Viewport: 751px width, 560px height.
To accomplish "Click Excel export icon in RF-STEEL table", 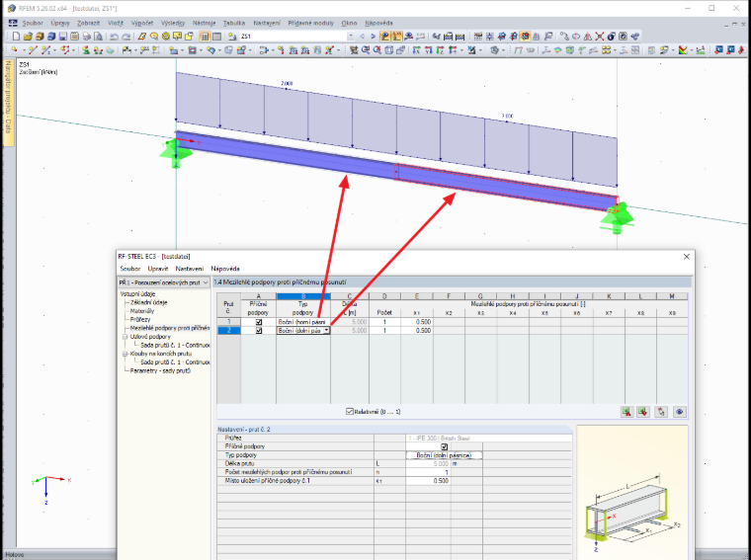I will [x=626, y=412].
